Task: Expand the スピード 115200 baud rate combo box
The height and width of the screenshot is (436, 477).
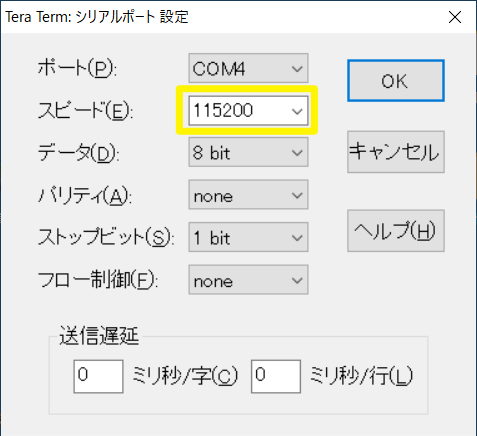Action: (248, 111)
